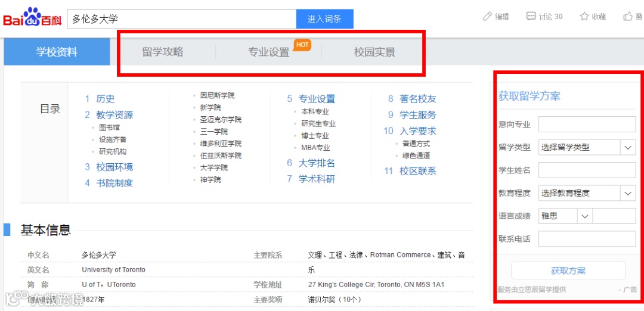Image resolution: width=644 pixels, height=311 pixels.
Task: Click the 意向专业 input field
Action: point(587,125)
